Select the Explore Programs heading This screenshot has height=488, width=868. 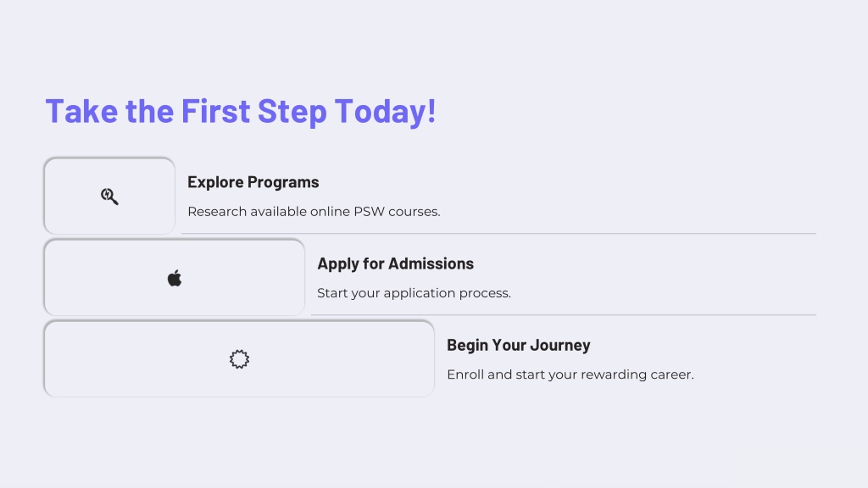(253, 182)
